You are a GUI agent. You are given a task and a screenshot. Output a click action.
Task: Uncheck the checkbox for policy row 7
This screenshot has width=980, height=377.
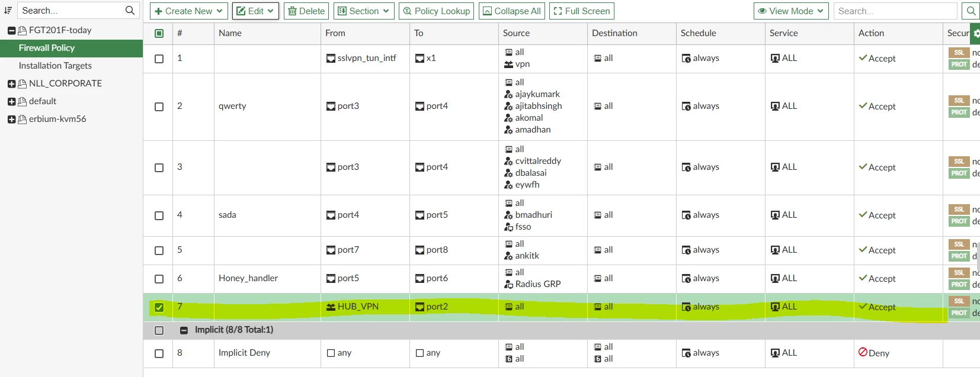159,307
